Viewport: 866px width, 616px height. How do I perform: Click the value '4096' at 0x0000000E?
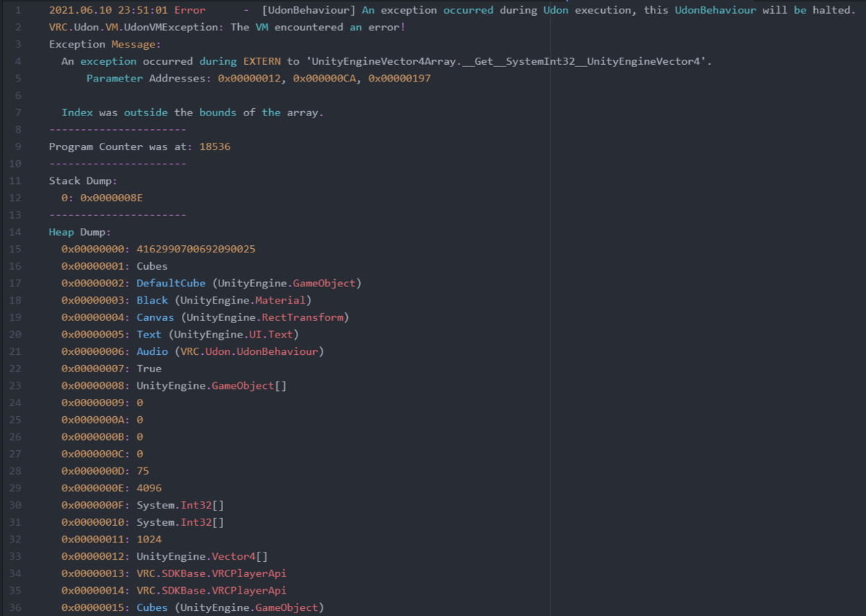149,488
